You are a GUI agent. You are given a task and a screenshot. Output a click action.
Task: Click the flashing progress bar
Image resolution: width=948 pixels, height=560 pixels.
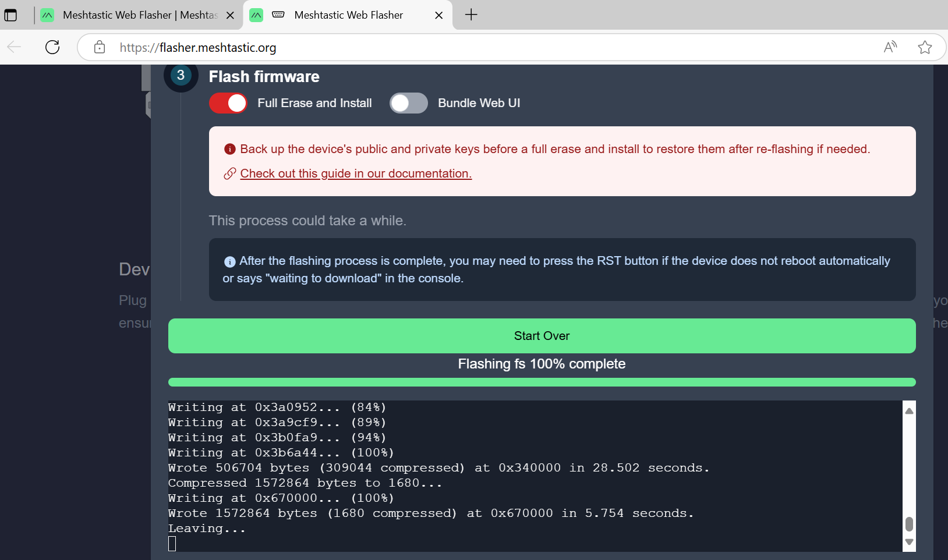pyautogui.click(x=542, y=382)
